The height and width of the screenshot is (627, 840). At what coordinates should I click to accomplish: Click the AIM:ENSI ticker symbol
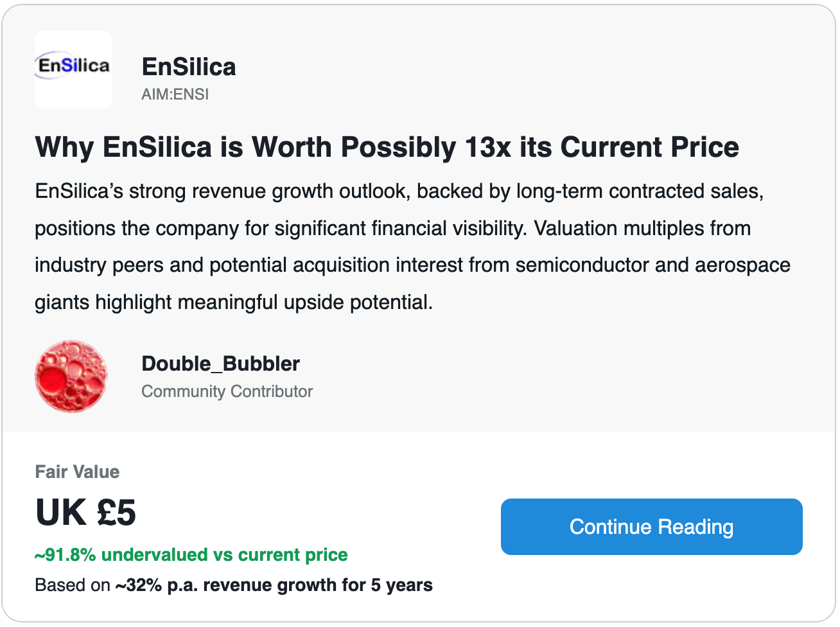coord(175,94)
